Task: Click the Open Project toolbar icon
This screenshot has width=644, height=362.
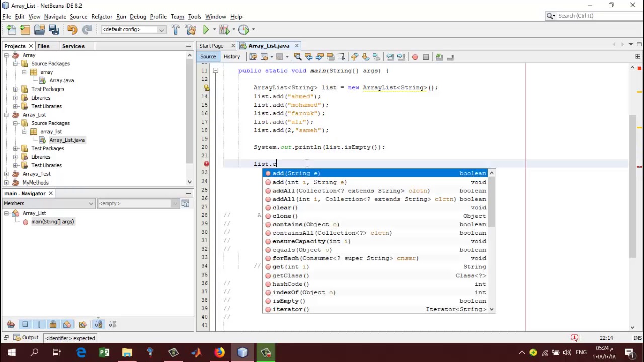Action: pos(39,30)
